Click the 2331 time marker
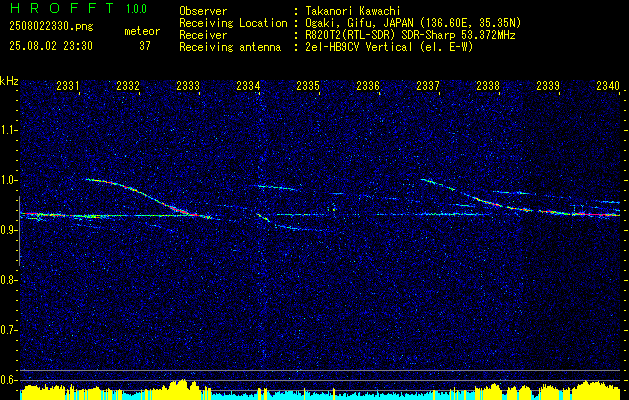 click(68, 85)
